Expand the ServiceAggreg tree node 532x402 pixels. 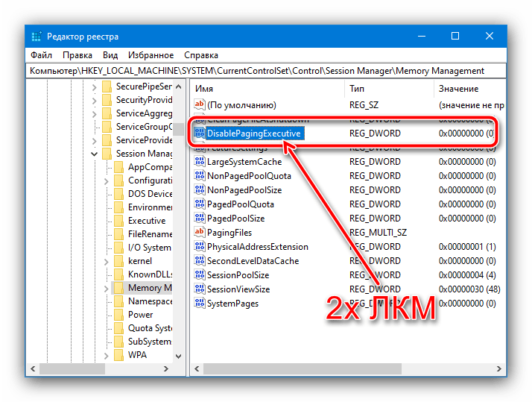click(x=95, y=114)
